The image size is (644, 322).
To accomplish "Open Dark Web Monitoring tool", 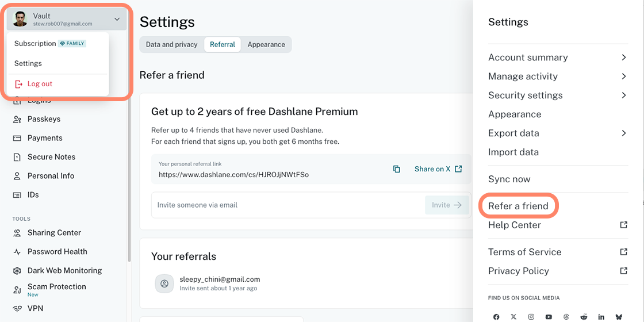I will (x=64, y=271).
